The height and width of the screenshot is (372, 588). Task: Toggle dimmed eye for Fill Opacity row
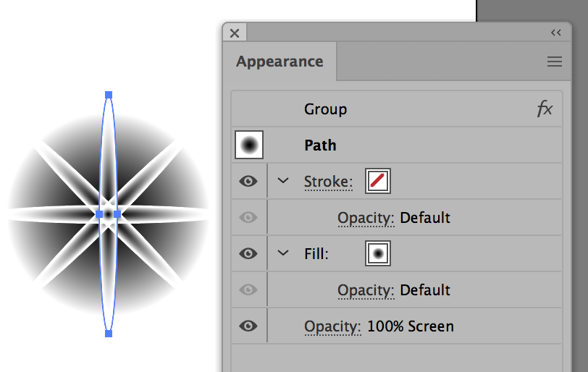tap(248, 289)
